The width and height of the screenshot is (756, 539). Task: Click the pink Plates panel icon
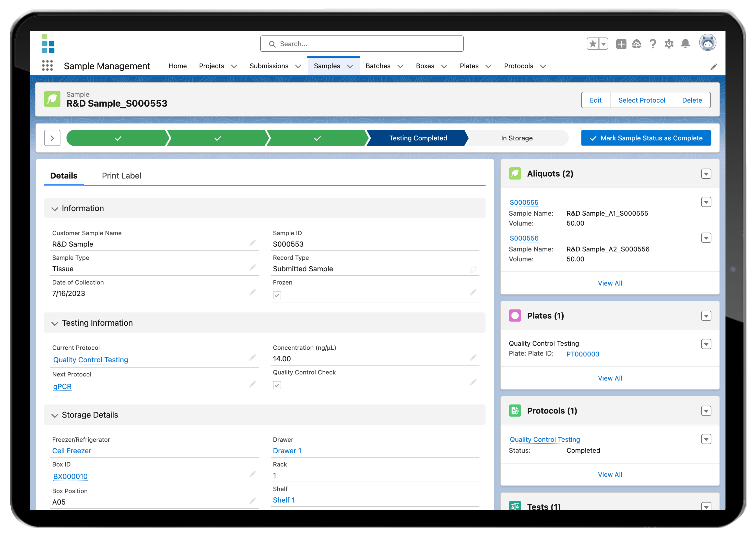pos(515,316)
